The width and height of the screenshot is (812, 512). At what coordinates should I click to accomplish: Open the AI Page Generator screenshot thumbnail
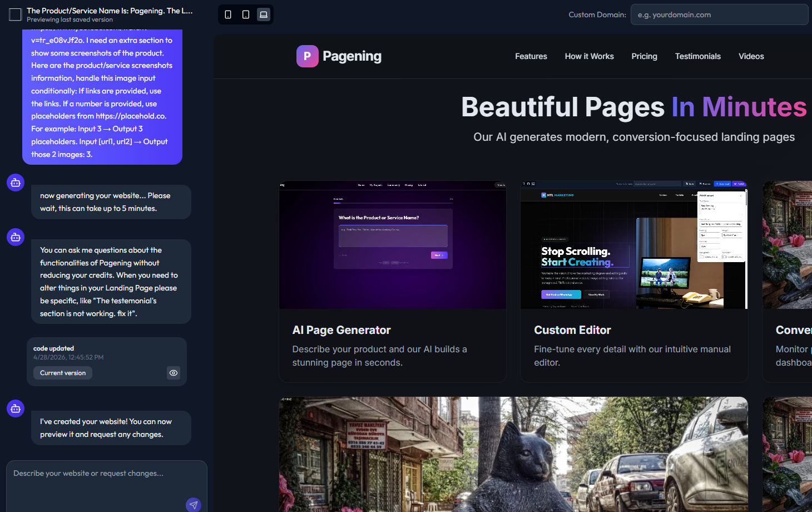pos(393,245)
